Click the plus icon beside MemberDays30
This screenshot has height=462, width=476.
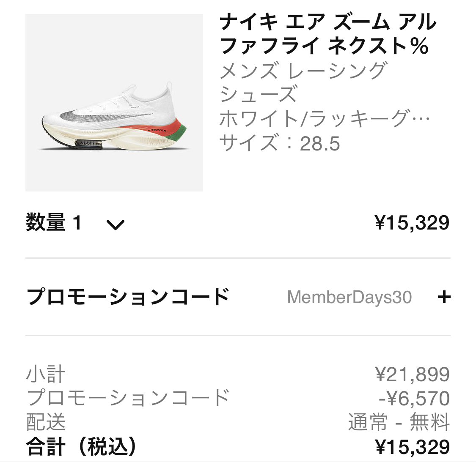click(x=444, y=297)
